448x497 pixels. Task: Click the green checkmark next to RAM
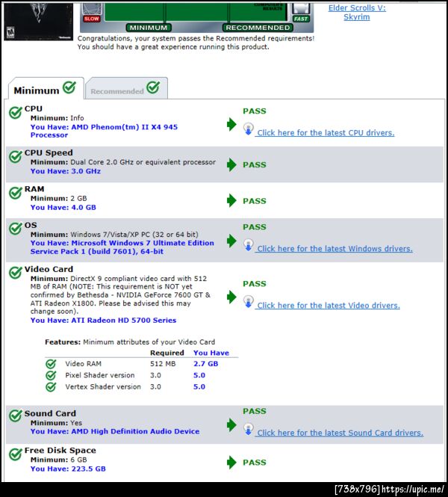[16, 193]
